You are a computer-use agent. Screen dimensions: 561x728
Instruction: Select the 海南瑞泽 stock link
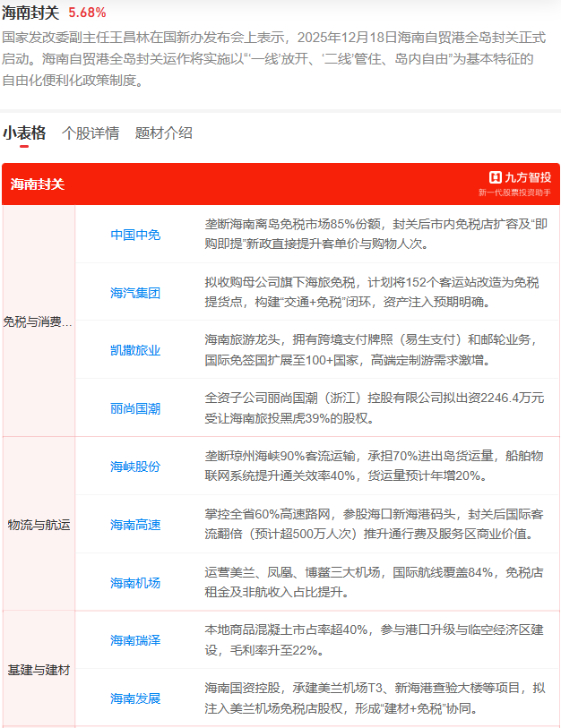(135, 640)
